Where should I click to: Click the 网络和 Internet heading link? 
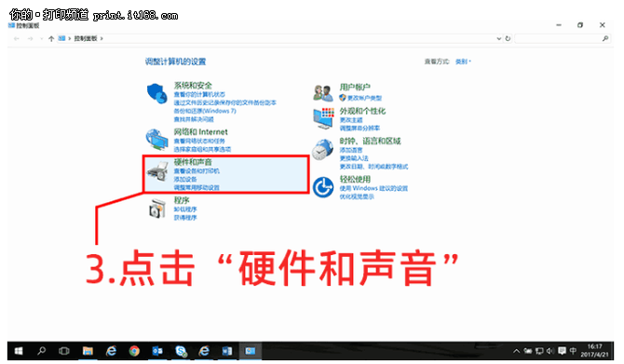[x=200, y=131]
